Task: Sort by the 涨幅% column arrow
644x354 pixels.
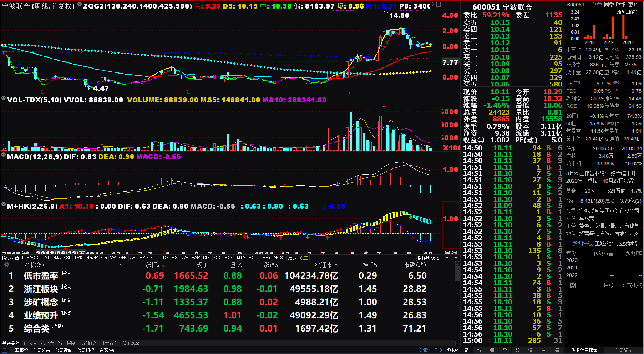Action: coord(163,265)
